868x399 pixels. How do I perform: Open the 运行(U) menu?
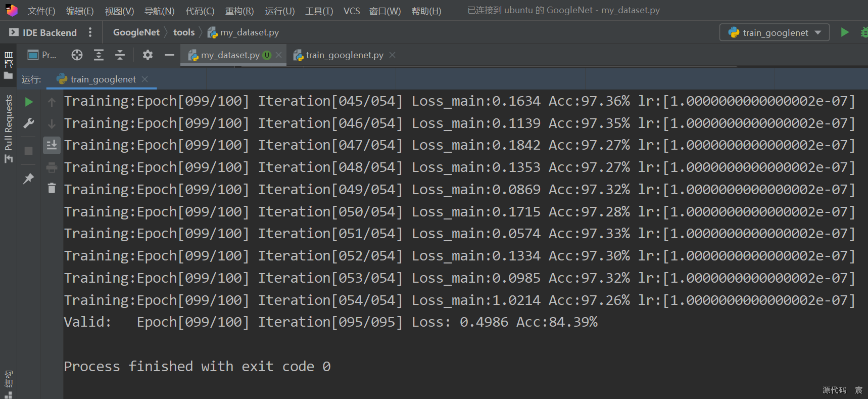tap(279, 11)
